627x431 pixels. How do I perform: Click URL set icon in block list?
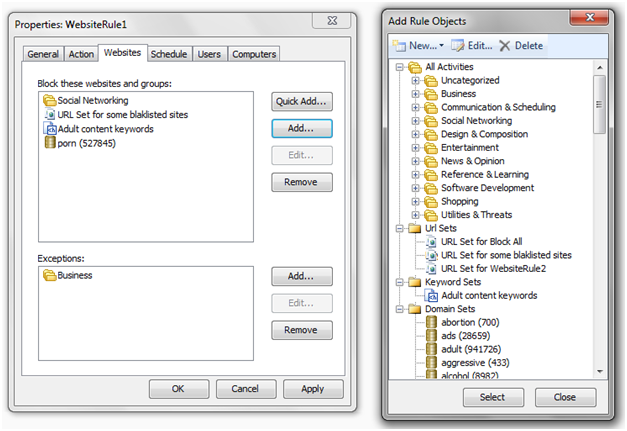click(50, 114)
